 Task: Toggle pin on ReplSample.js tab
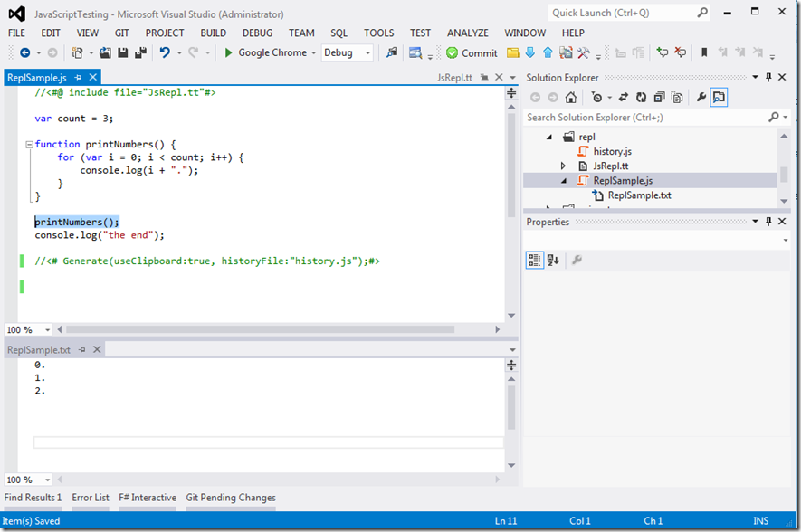(78, 78)
